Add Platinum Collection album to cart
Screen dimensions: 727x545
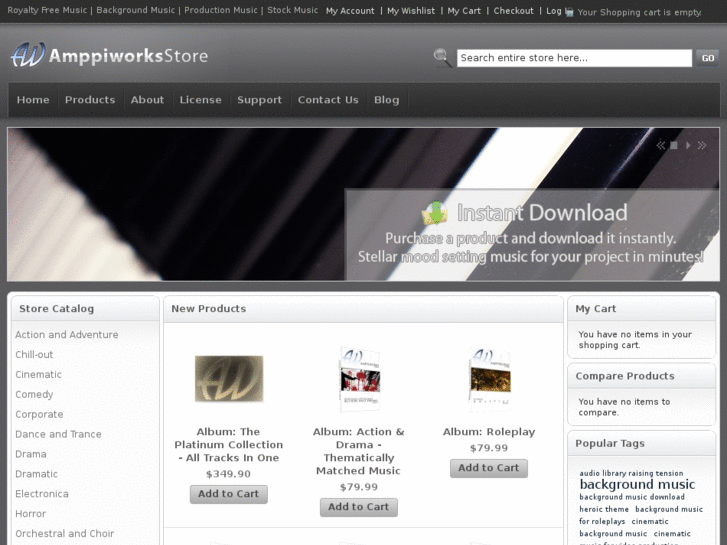coord(229,494)
